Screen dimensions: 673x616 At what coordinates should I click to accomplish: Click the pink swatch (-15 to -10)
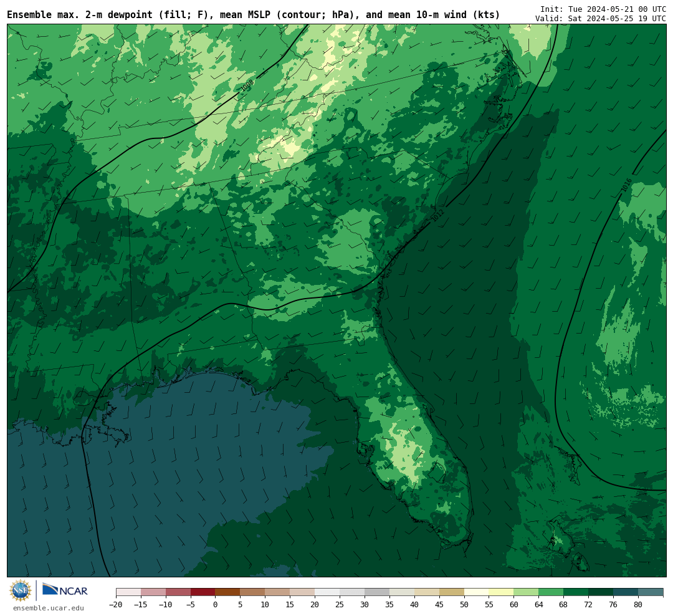pos(153,592)
